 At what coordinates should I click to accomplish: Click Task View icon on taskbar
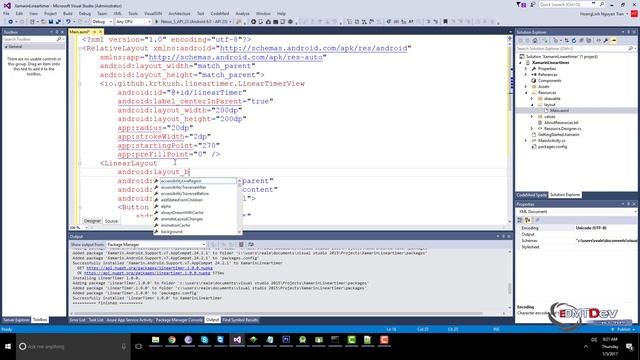click(x=139, y=347)
